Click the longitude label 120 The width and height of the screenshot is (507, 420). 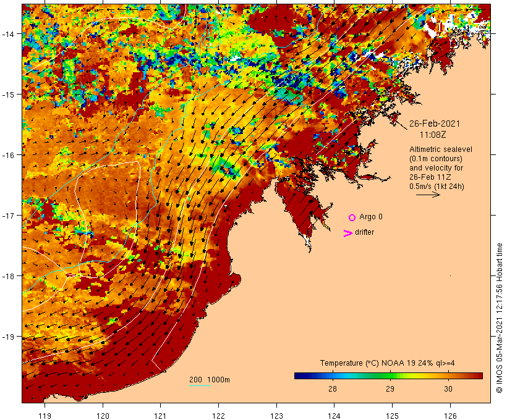103,416
